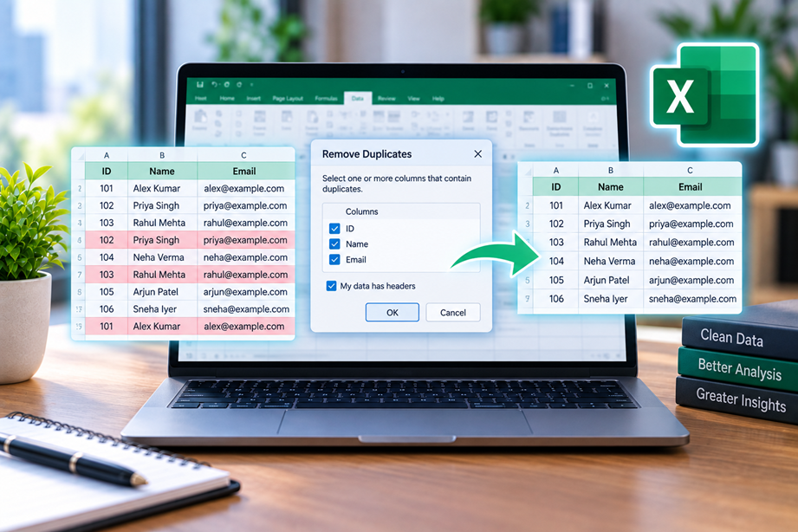Image resolution: width=798 pixels, height=532 pixels.
Task: Click the Name header in right table
Action: coord(611,187)
